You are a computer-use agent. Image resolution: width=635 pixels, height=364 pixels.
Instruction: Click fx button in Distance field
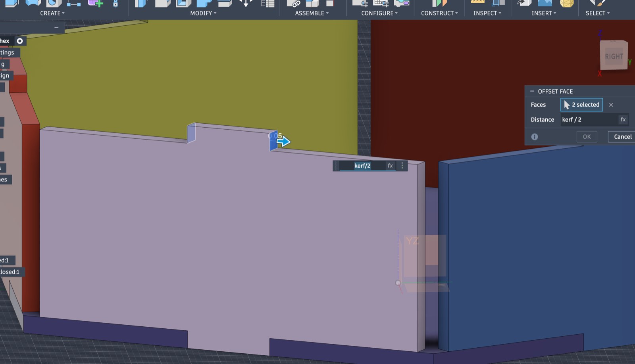point(623,119)
